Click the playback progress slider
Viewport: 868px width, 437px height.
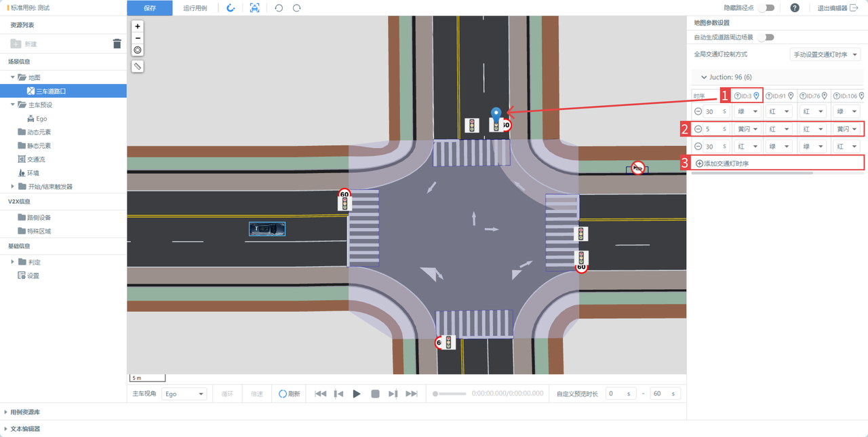[449, 394]
